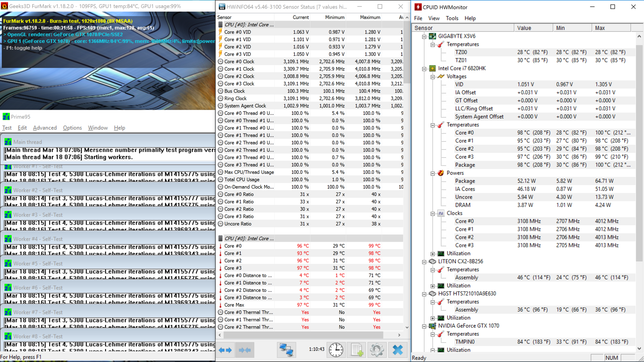Click the CPU [#0]: Intel Core temperature group header

(310, 238)
